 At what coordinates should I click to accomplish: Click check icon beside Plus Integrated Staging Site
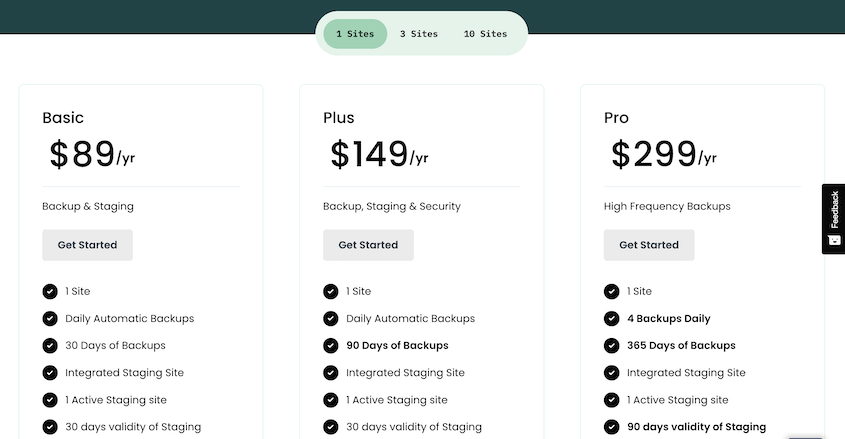(331, 373)
